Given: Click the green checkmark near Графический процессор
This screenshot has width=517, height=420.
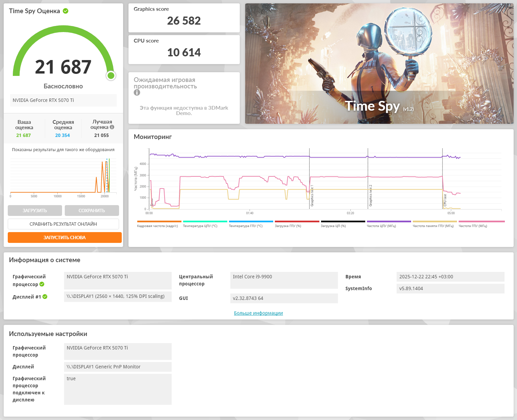Looking at the screenshot, I should 42,284.
